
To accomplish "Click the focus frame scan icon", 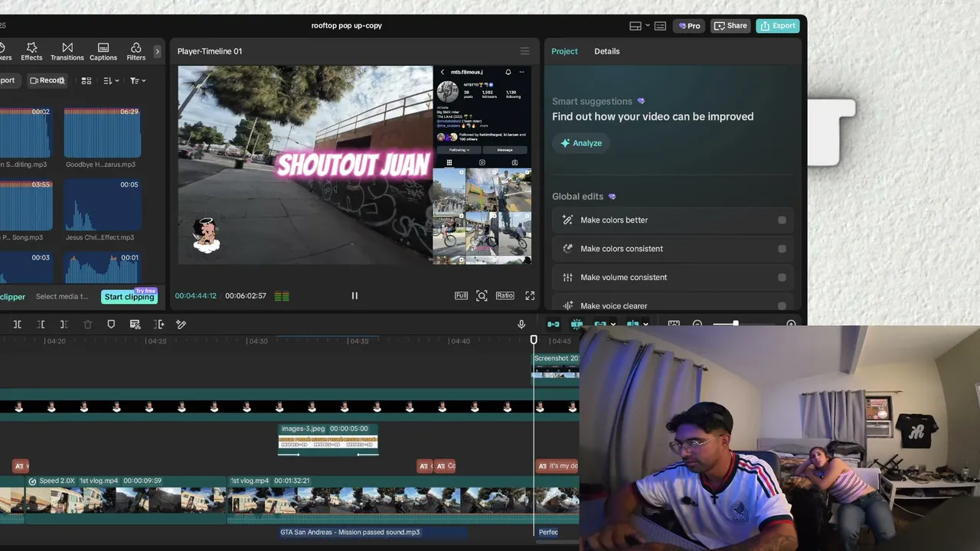I will [482, 295].
